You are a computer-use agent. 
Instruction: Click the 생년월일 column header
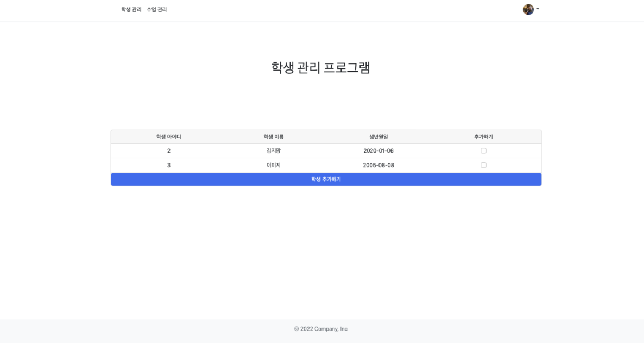[378, 137]
